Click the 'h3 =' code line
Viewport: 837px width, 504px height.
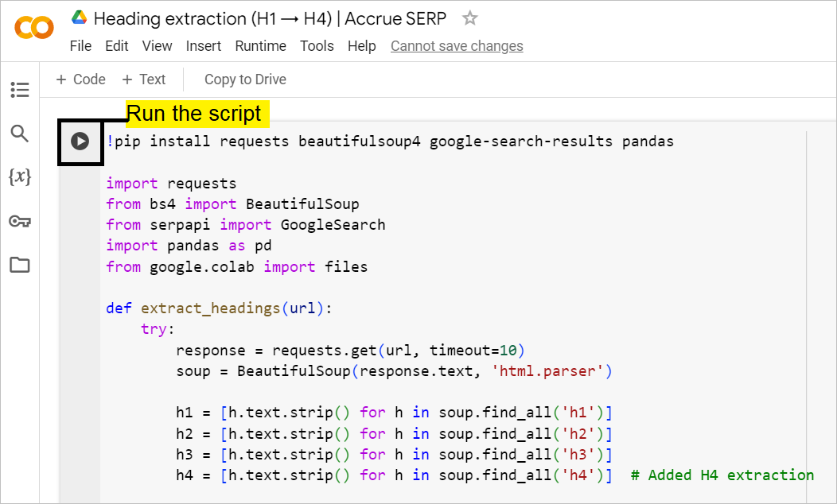tap(394, 455)
